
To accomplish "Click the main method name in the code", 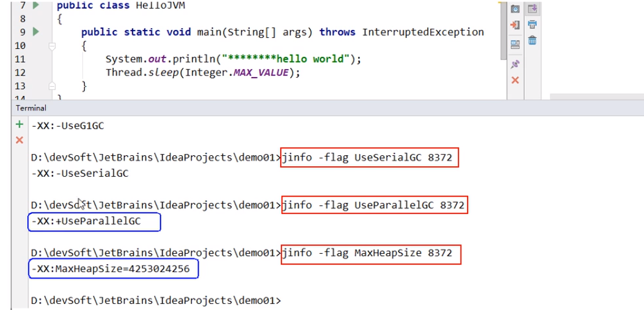I will click(x=209, y=32).
